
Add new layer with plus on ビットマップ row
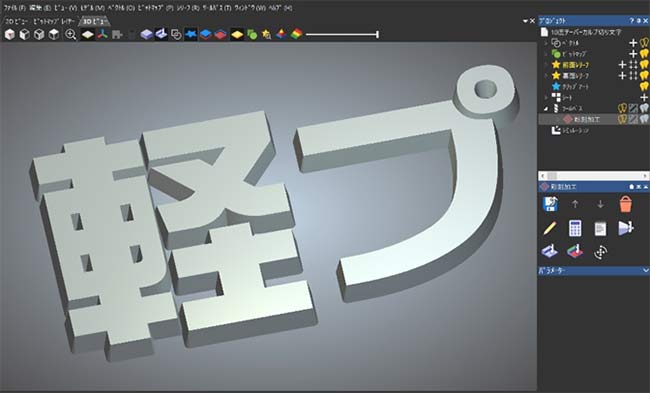click(633, 53)
